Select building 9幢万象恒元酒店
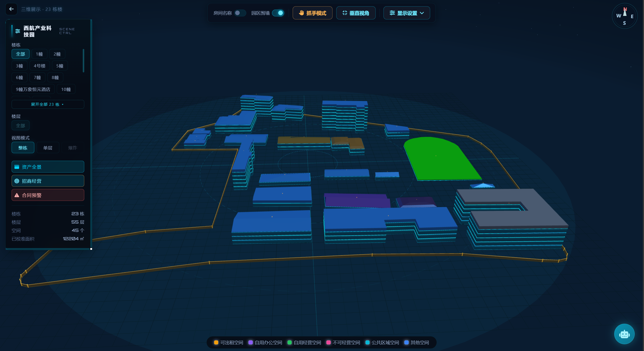The image size is (644, 351). click(33, 89)
